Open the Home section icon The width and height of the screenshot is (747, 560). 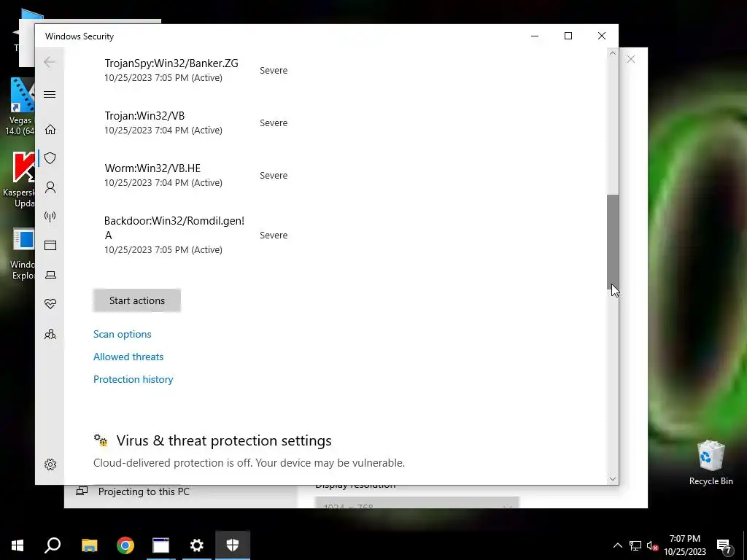[50, 130]
